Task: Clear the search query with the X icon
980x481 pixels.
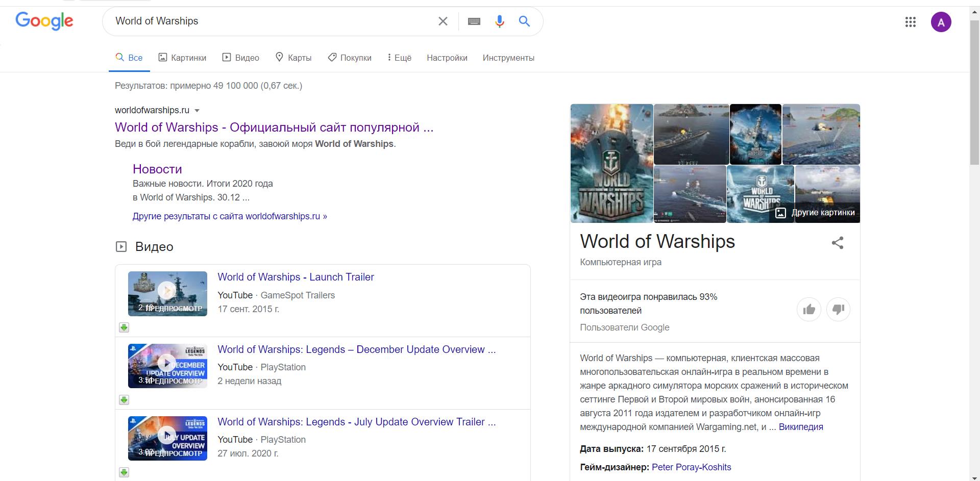Action: [443, 21]
